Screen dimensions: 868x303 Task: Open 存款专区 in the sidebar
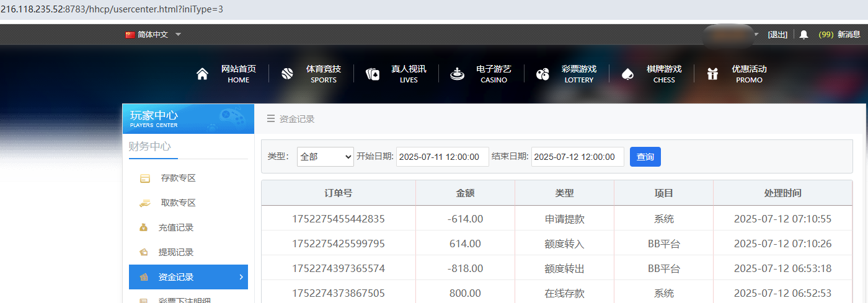pyautogui.click(x=178, y=178)
